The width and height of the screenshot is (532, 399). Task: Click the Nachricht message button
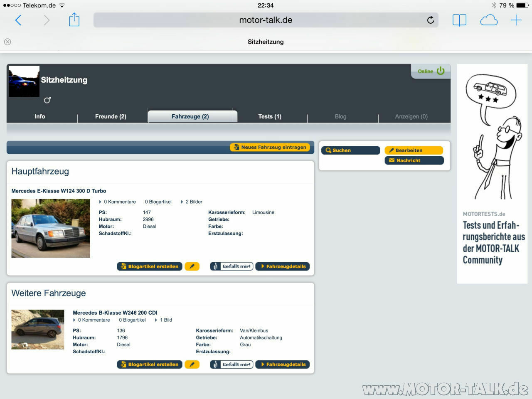click(414, 160)
